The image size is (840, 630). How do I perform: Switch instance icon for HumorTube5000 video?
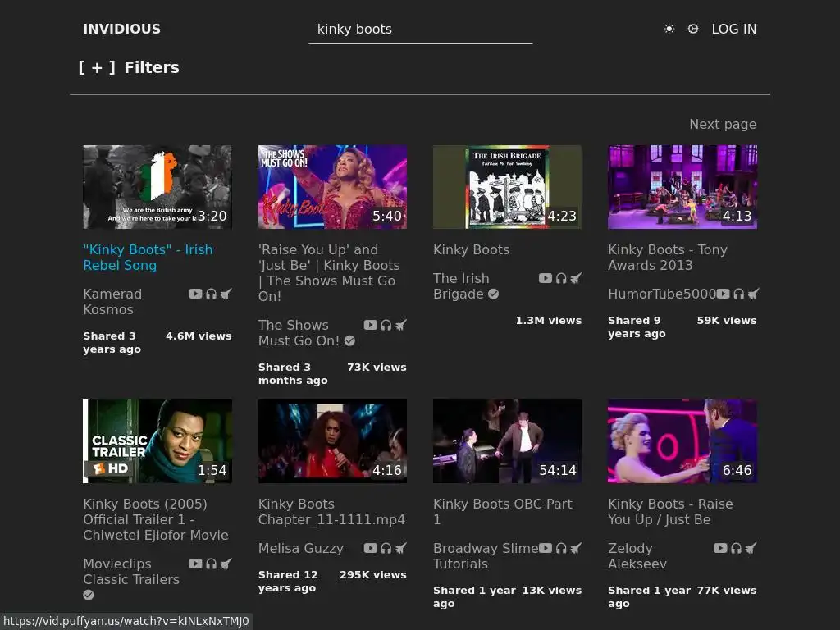(753, 294)
